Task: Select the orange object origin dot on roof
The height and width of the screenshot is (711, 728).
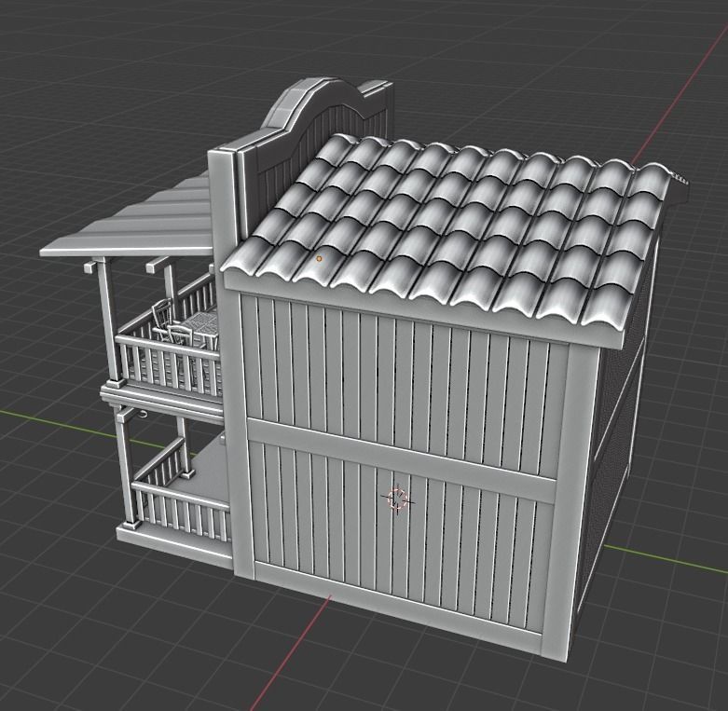Action: [319, 258]
